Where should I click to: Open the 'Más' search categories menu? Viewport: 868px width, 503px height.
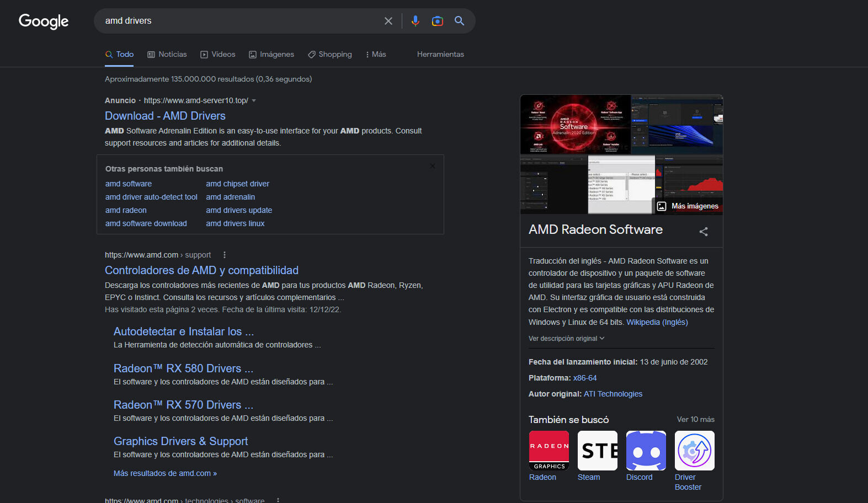(376, 55)
